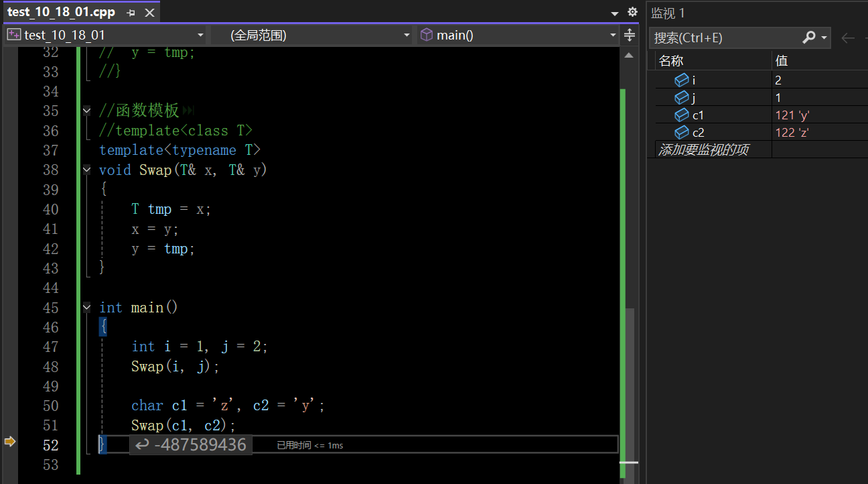The width and height of the screenshot is (868, 484).
Task: Click the code line char c1 = 'z', c2 = 'y';
Action: (x=228, y=406)
